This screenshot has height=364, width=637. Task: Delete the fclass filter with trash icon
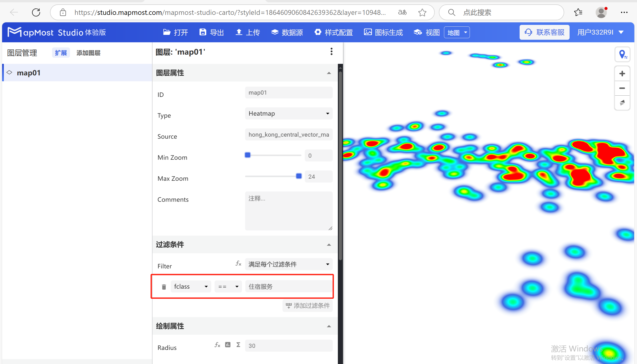click(x=164, y=286)
